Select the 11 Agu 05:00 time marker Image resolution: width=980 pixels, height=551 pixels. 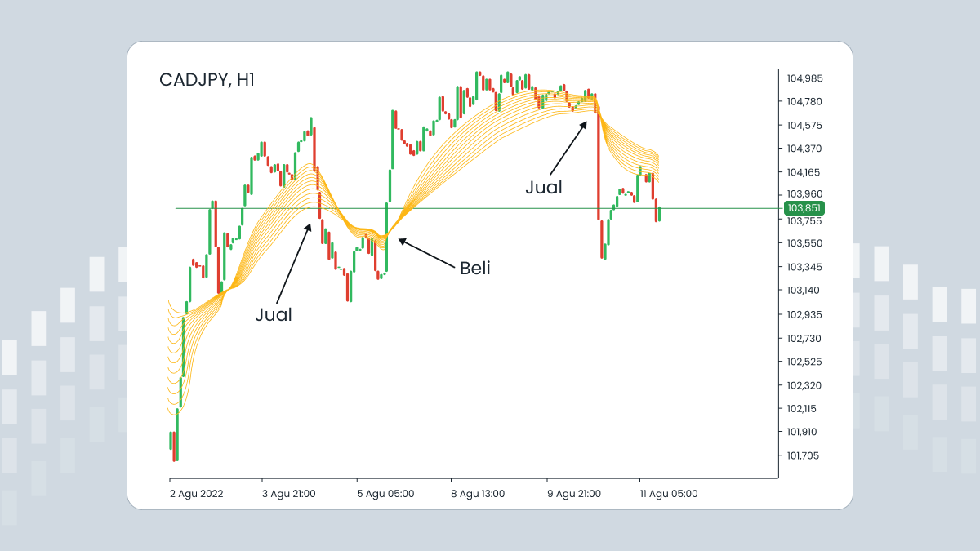point(667,494)
